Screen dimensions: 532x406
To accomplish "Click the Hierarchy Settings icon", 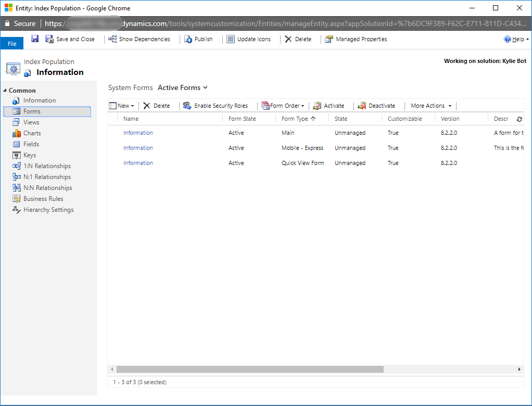I will click(16, 210).
